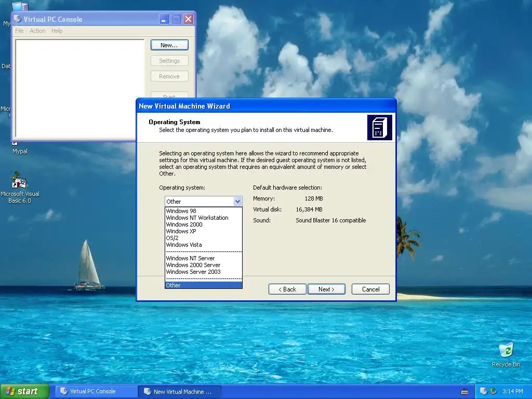Click the keyboard icon in the system tray
This screenshot has height=399, width=532.
tap(464, 392)
